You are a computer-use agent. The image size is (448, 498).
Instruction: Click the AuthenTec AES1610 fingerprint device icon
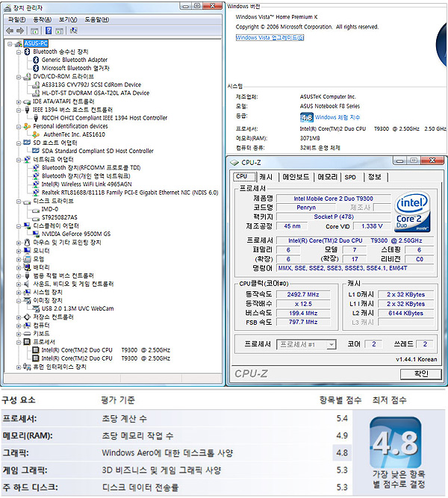(36, 134)
